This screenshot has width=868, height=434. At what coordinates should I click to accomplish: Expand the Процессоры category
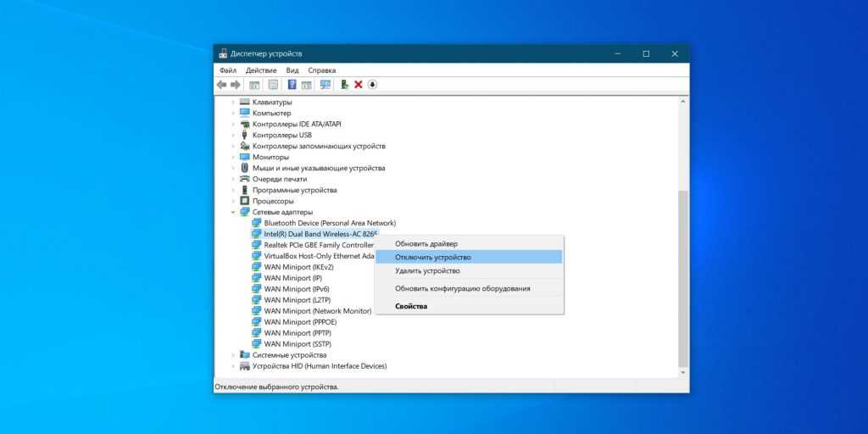point(233,201)
